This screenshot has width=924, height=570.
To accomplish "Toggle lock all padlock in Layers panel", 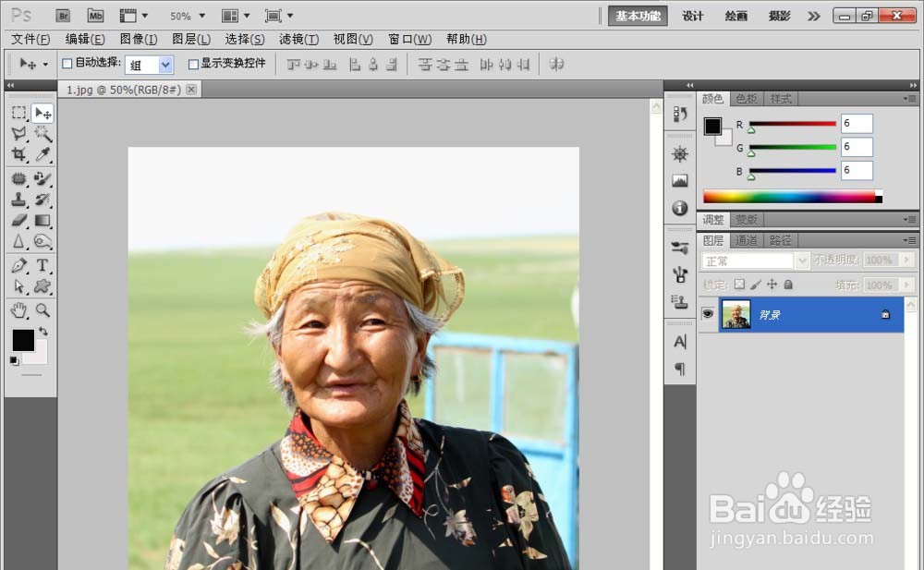I will click(x=788, y=285).
